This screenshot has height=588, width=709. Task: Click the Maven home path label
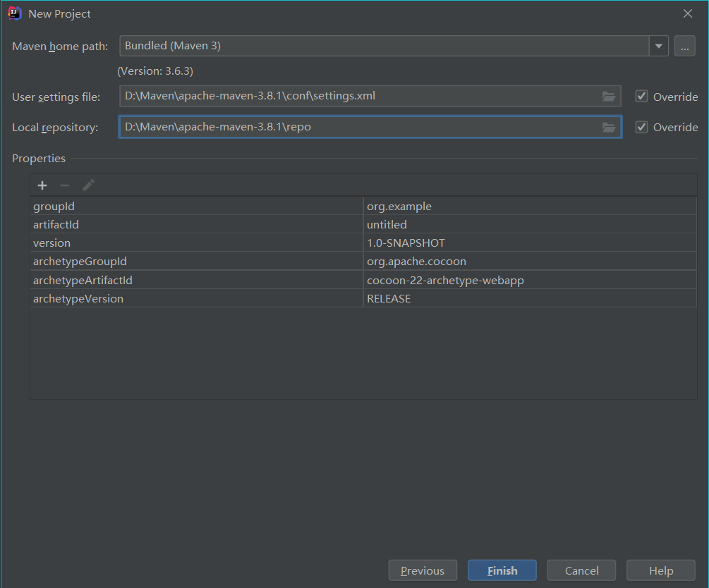[x=60, y=47]
